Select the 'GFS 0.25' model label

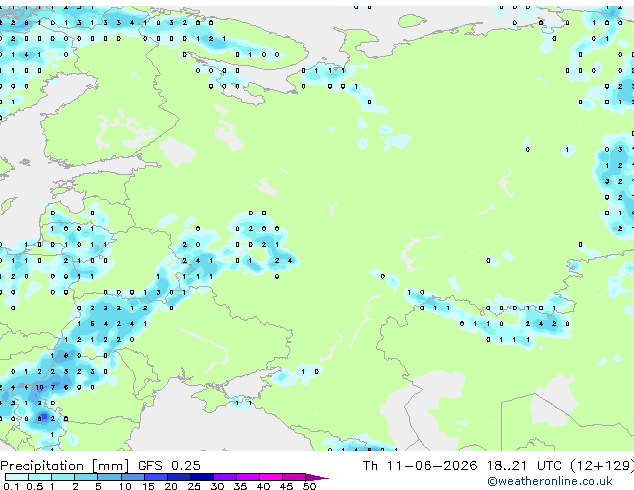pyautogui.click(x=169, y=465)
